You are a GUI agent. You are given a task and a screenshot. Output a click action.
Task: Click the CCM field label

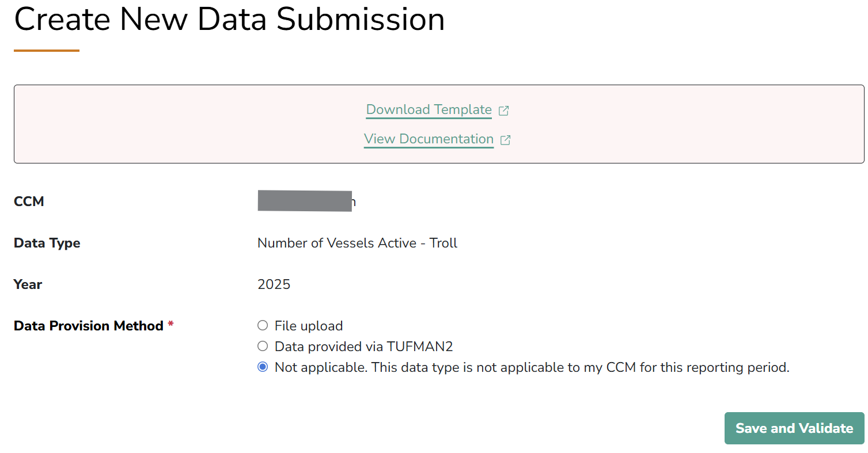point(29,201)
